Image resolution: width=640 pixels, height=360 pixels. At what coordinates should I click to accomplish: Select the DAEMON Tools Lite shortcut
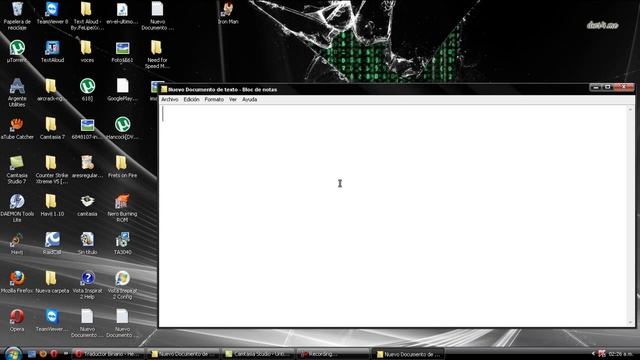[x=17, y=208]
